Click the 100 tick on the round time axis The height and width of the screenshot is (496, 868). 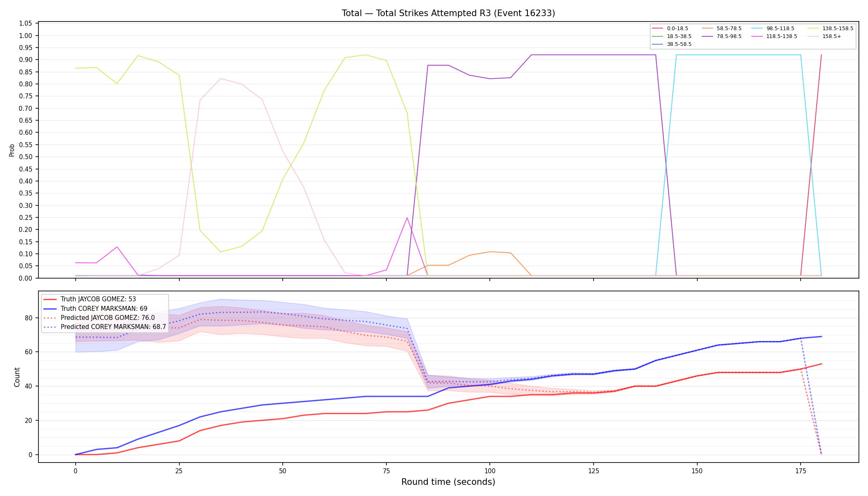490,470
